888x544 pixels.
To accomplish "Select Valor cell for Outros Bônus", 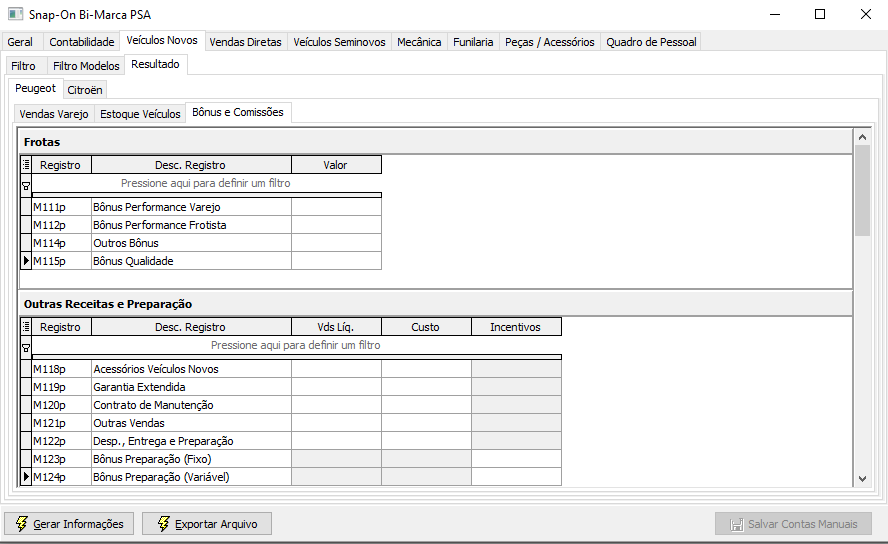I will click(x=336, y=243).
